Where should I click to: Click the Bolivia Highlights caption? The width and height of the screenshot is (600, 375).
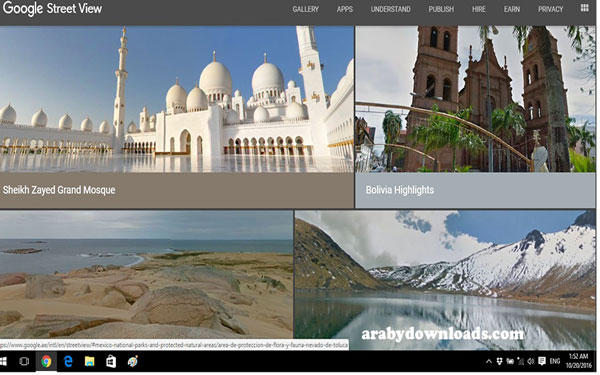coord(399,190)
